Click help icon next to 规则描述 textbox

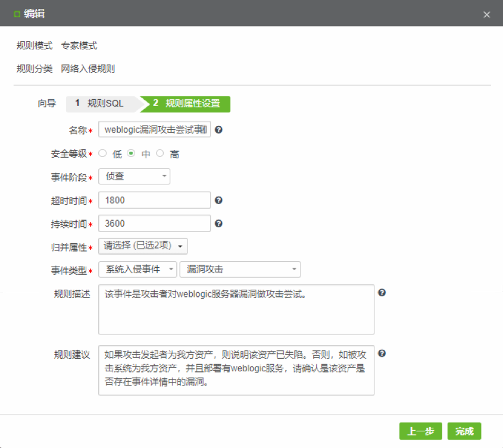pos(382,293)
